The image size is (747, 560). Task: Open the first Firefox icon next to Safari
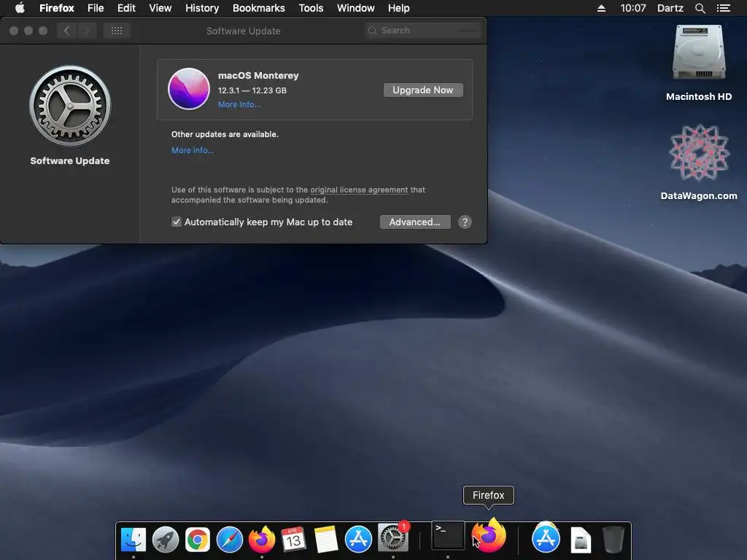[x=262, y=539]
